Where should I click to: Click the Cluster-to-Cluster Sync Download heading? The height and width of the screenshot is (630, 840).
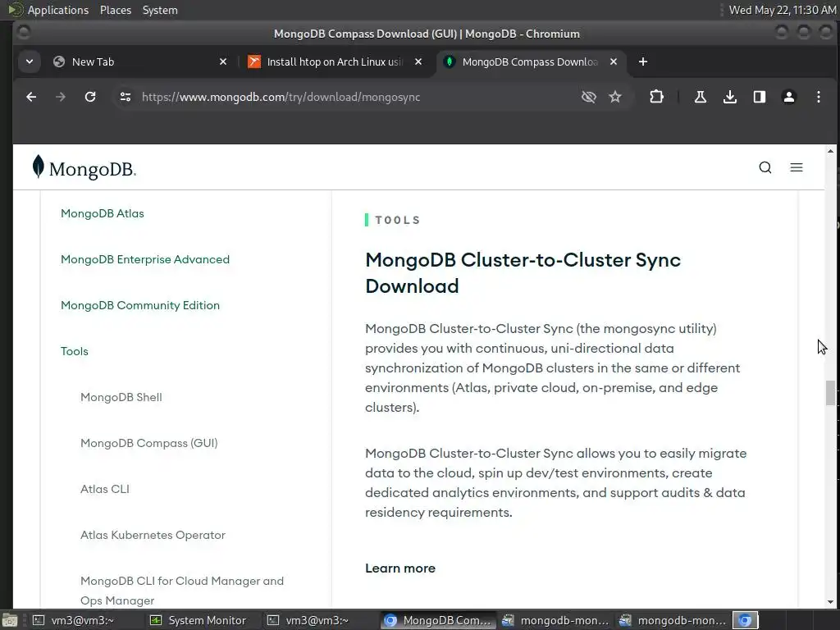[x=523, y=272]
